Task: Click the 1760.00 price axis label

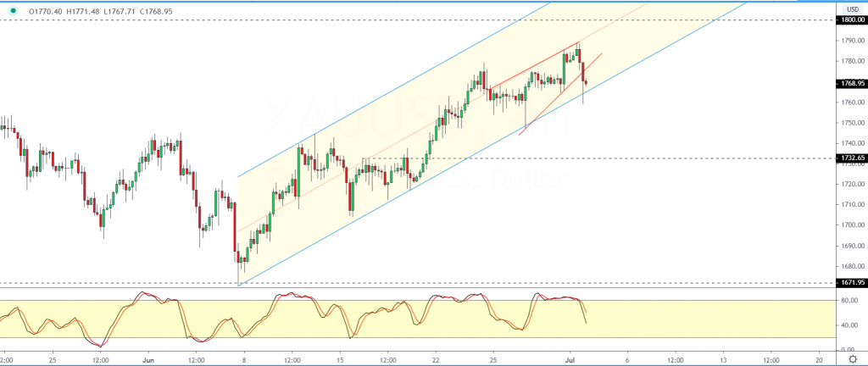Action: [854, 103]
